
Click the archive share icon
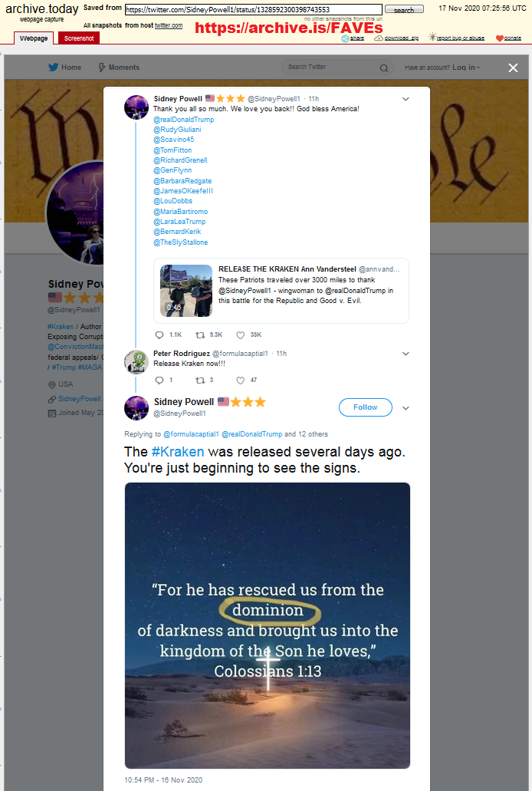[345, 38]
